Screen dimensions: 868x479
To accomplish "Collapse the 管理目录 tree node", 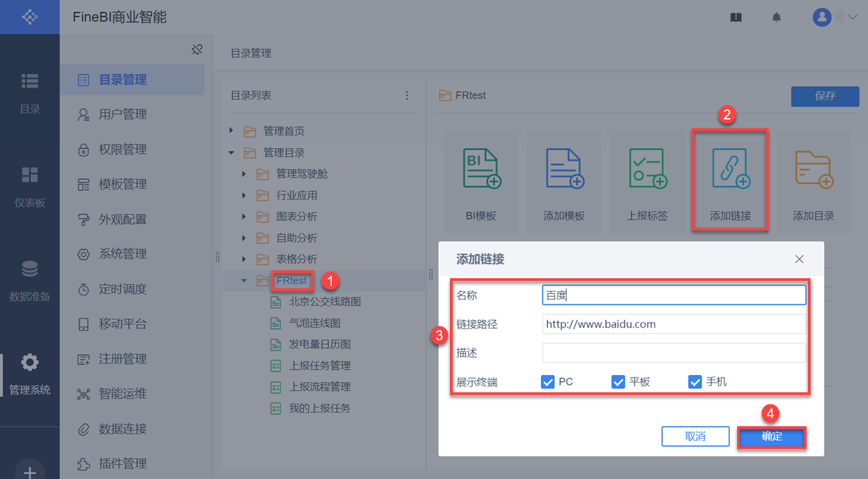I will pos(231,153).
